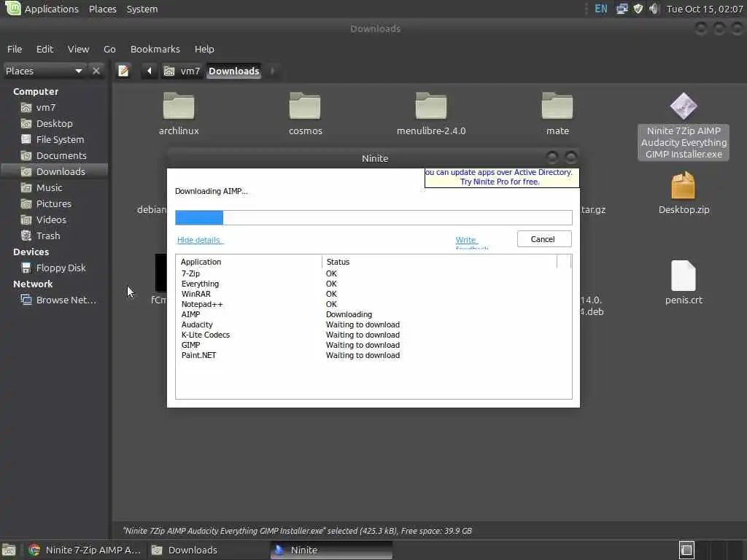Click the clock showing Tue Oct 15

705,9
